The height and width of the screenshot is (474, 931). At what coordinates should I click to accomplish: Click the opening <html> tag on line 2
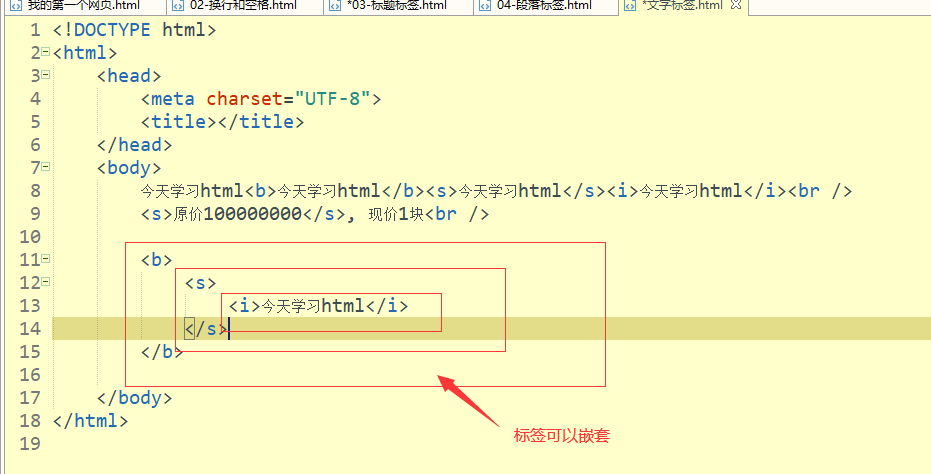click(85, 52)
